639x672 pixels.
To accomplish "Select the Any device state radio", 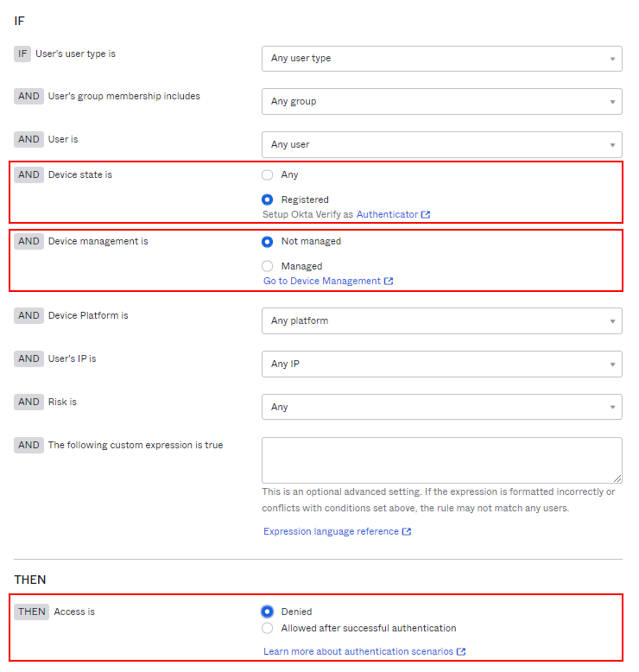I will (268, 174).
